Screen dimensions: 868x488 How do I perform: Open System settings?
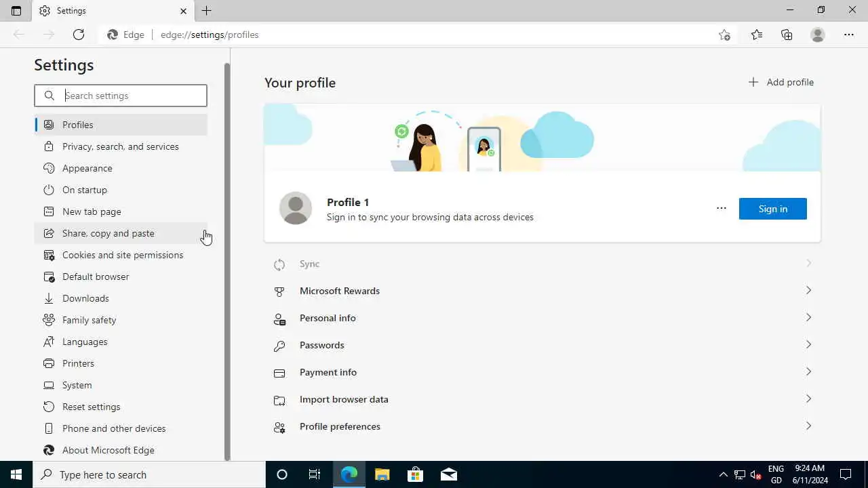[121, 385]
